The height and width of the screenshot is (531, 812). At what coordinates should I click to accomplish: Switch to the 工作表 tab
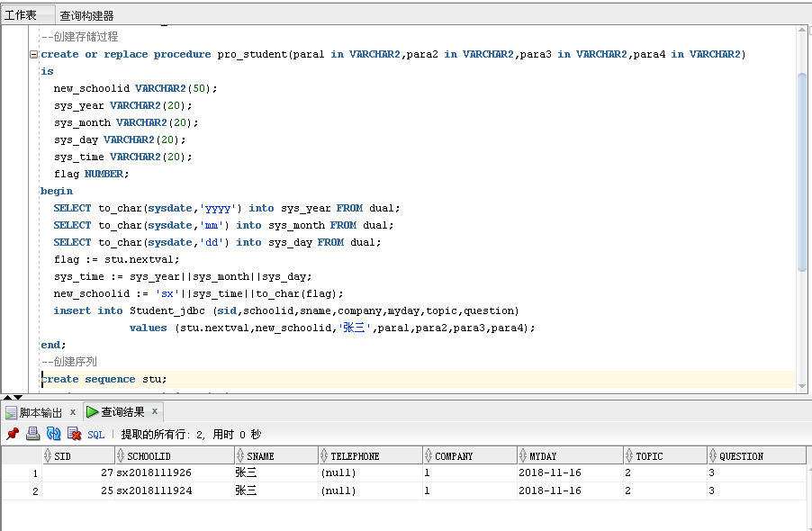(x=21, y=15)
